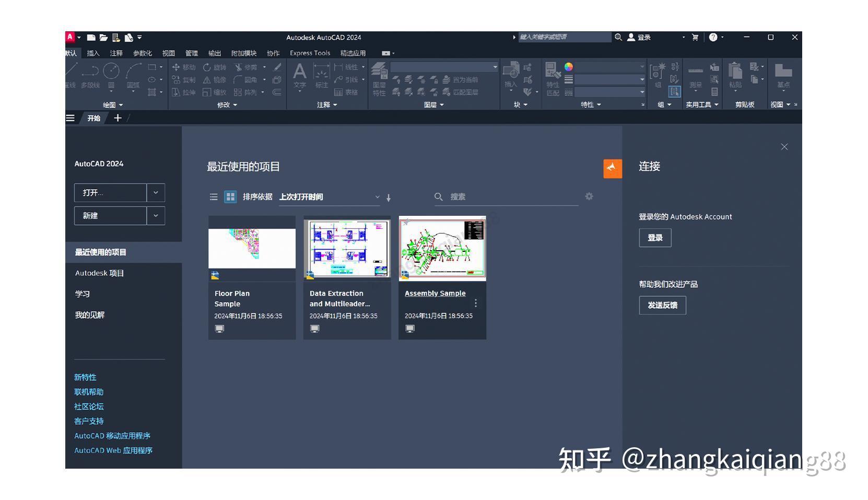This screenshot has height=500, width=868.
Task: Select the Circle (圆) tool
Action: [x=111, y=75]
